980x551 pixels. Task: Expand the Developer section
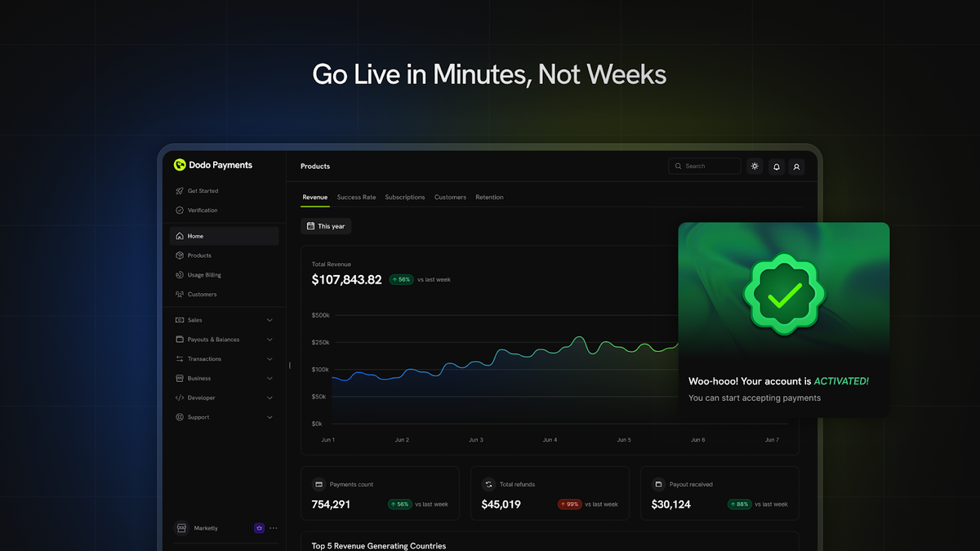[x=269, y=398]
